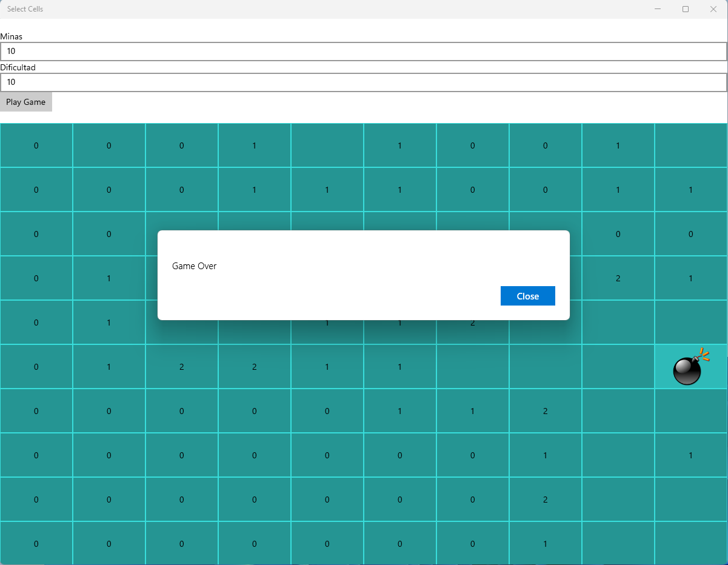Close the Game Over dialog

tap(527, 296)
